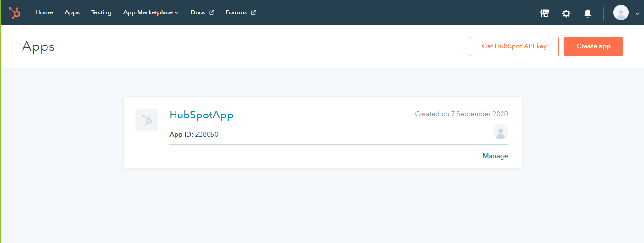Click 'Created on 7 September 2020' text

click(461, 114)
